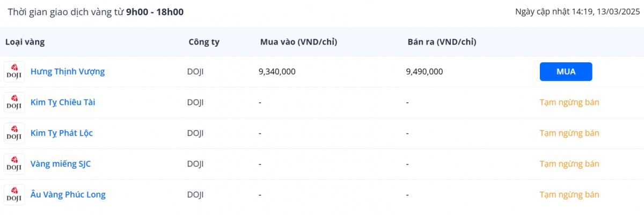Click the 9,490,000 sell price
The image size is (644, 215).
425,71
